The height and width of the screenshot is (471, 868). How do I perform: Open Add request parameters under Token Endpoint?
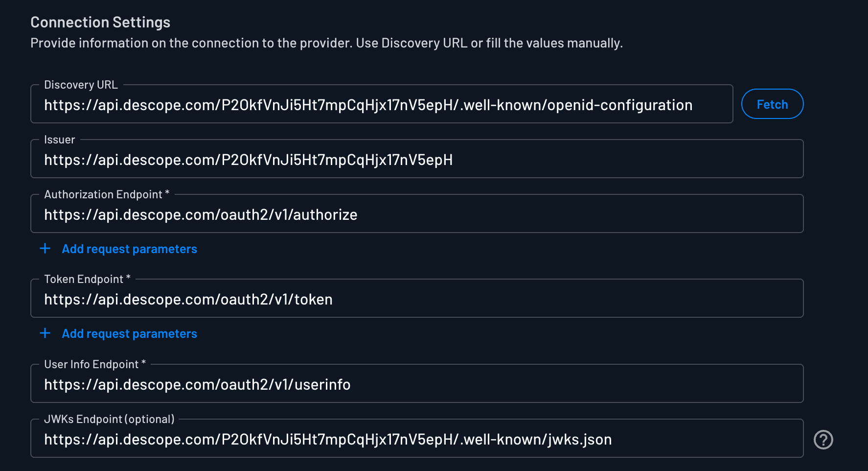[x=129, y=333]
